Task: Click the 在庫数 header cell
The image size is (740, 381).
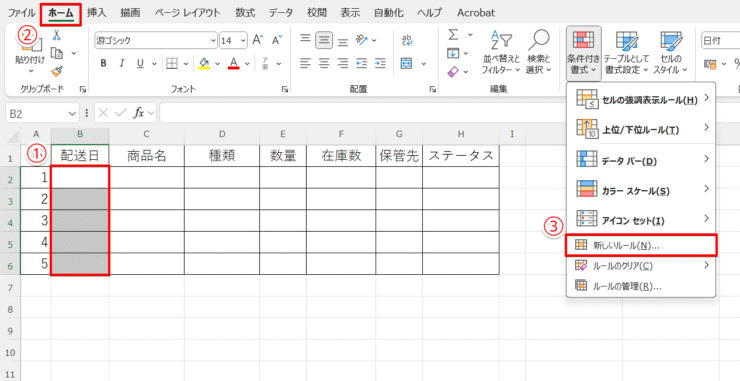Action: pos(341,156)
